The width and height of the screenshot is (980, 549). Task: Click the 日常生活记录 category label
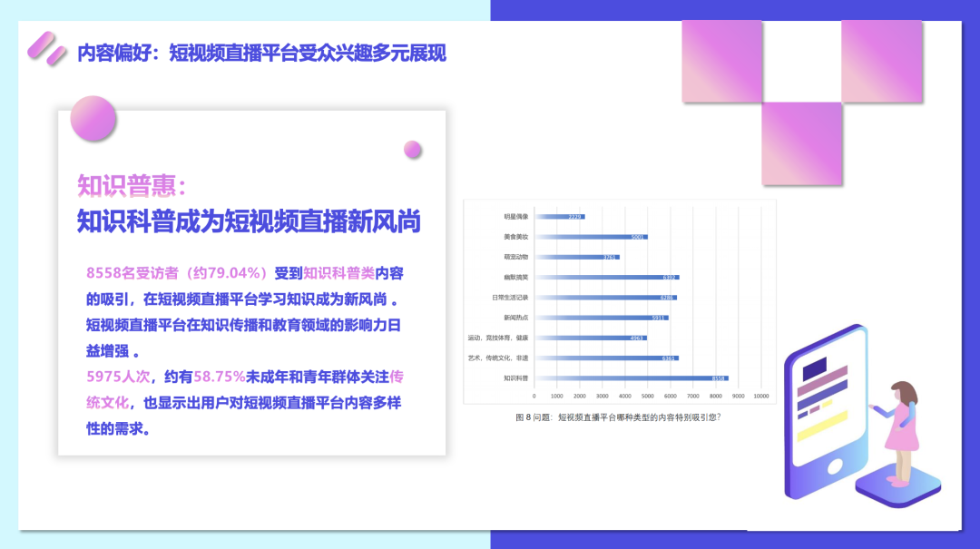click(x=511, y=297)
